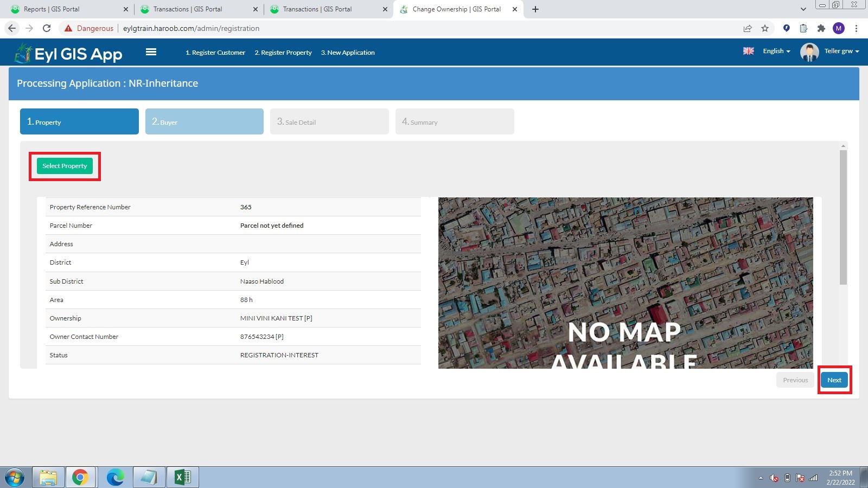The height and width of the screenshot is (488, 868).
Task: Select the 3. Sale Detail step tab
Action: point(329,121)
